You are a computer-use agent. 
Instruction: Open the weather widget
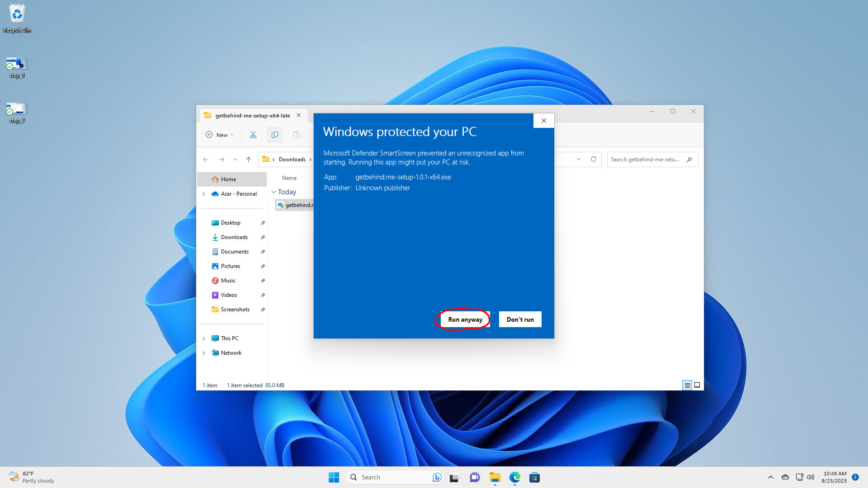[x=32, y=477]
